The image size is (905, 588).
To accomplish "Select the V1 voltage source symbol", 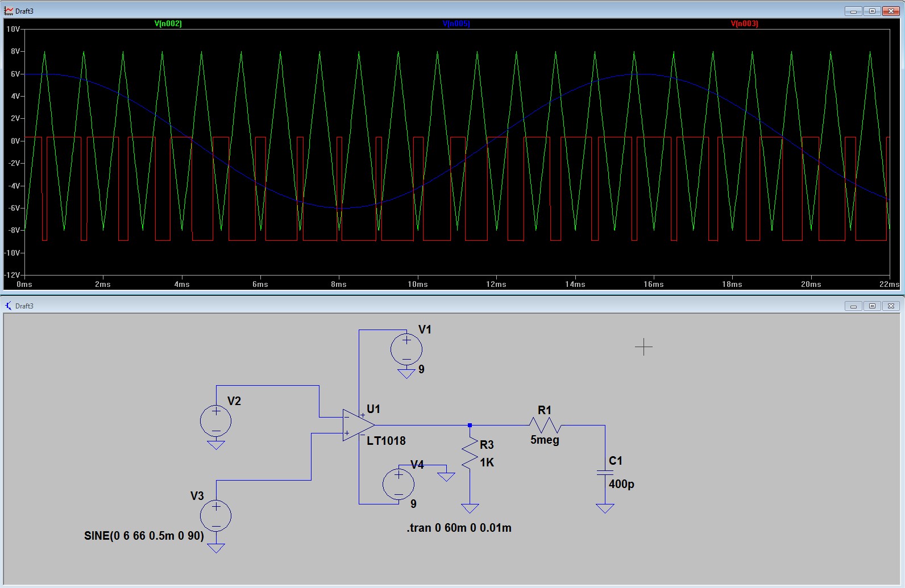I will (406, 349).
